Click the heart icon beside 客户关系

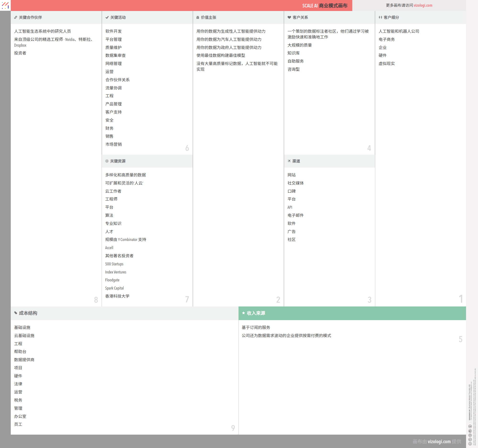[289, 17]
